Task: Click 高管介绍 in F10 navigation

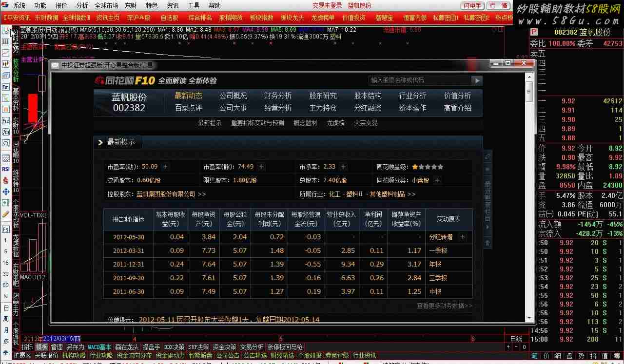Action: pyautogui.click(x=457, y=108)
